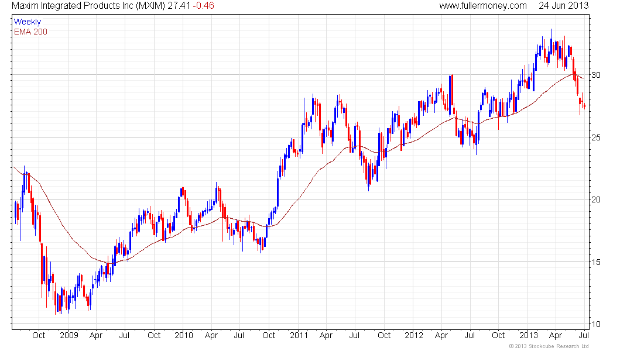Click the Oct label just before 2010
The height and width of the screenshot is (351, 644).
click(154, 335)
